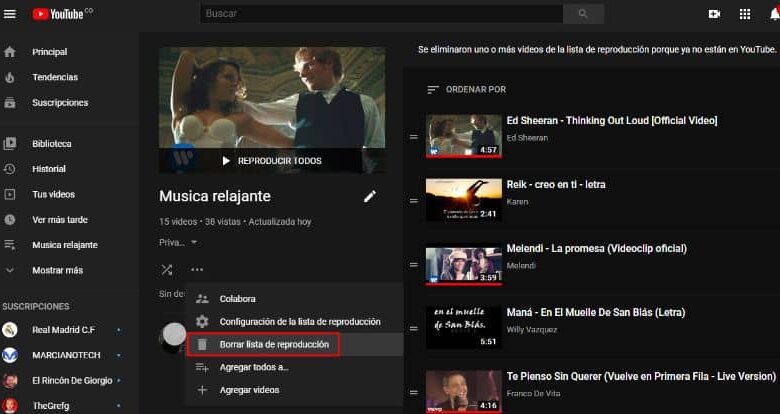Click in the Buscar search field

[x=382, y=14]
